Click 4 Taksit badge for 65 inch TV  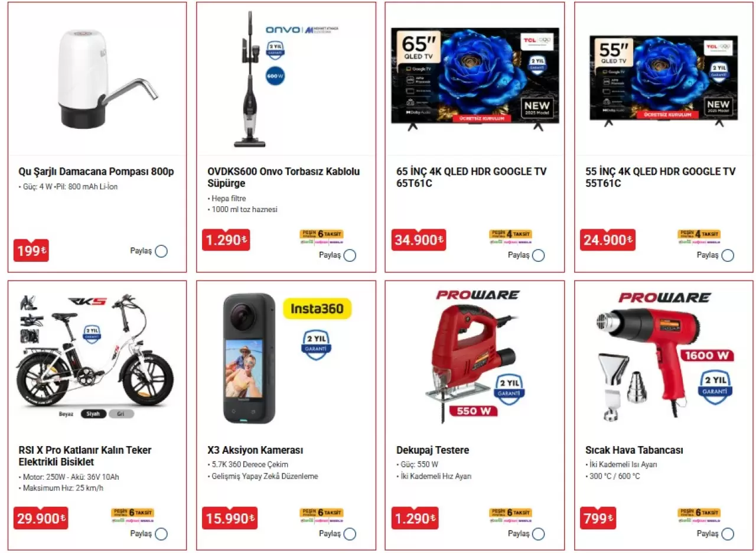tap(510, 234)
